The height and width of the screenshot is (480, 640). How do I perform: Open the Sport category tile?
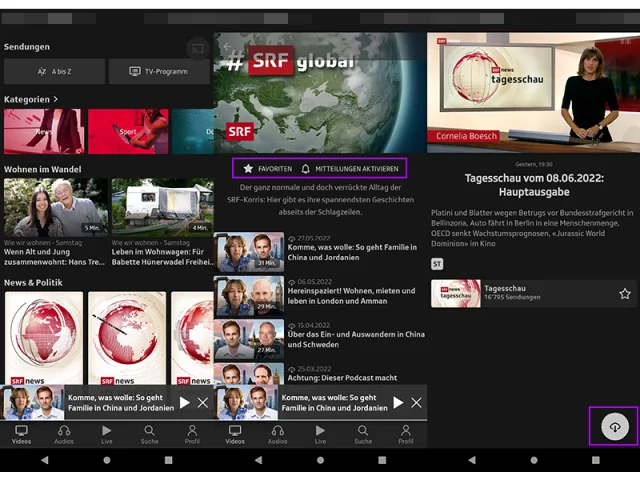point(128,131)
